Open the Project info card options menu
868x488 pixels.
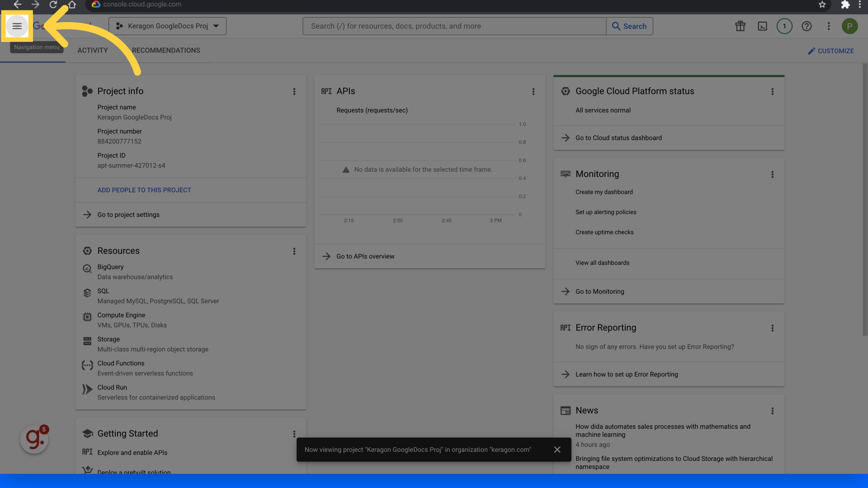[x=294, y=91]
